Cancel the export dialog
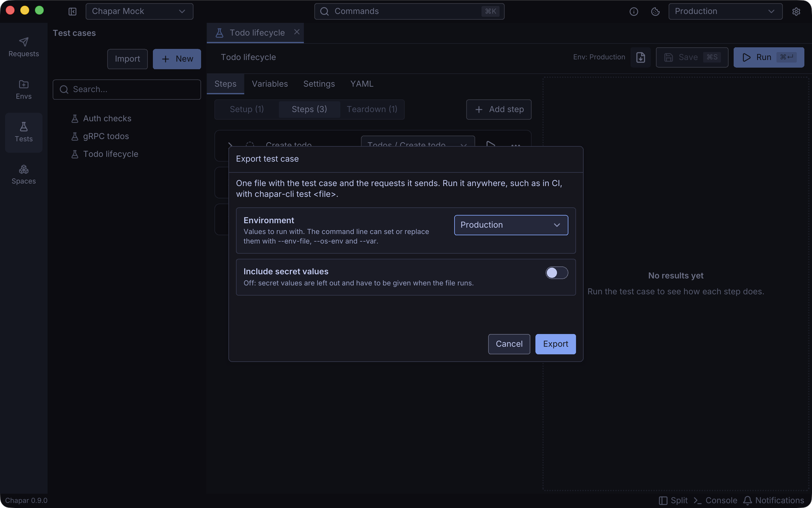This screenshot has width=812, height=508. tap(509, 344)
